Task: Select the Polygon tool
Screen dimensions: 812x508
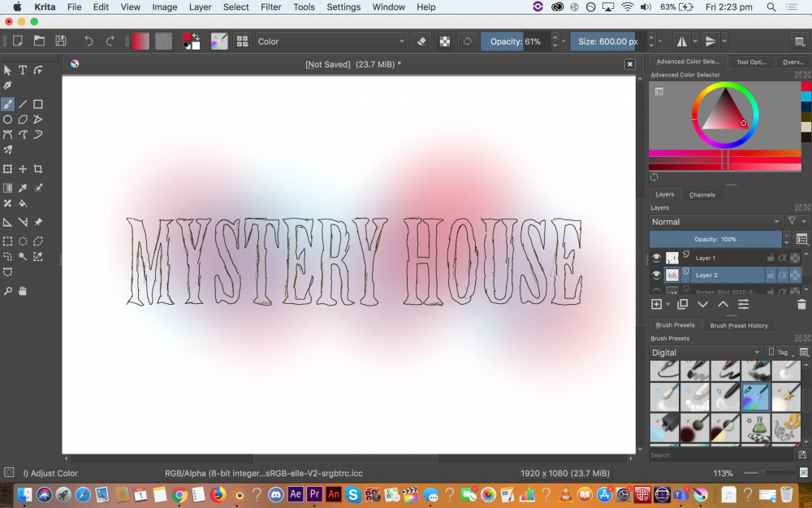Action: [x=23, y=119]
